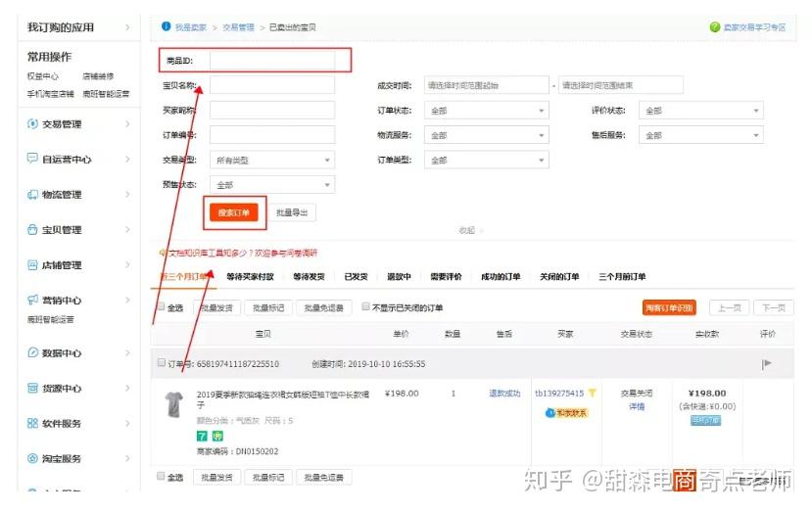Open the 订单状态 dropdown

[x=486, y=111]
